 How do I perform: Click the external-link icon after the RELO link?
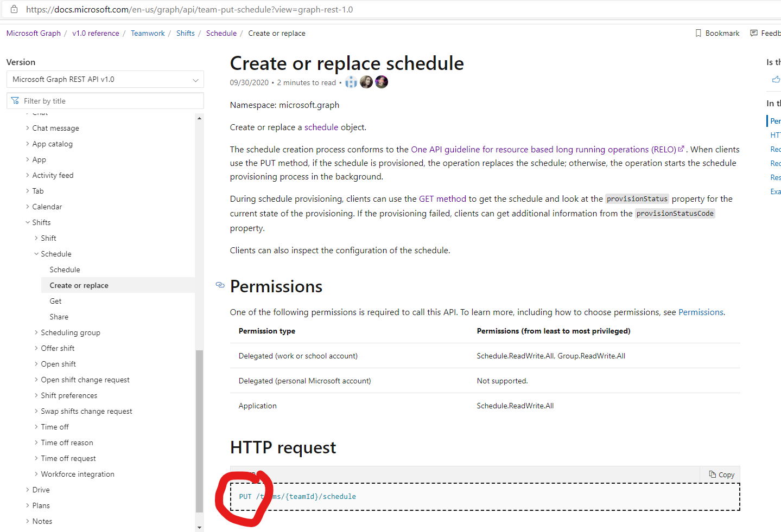(x=682, y=149)
